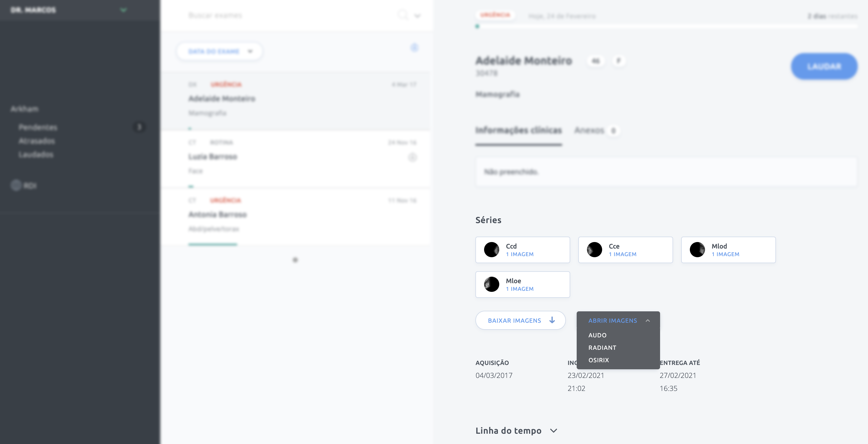The height and width of the screenshot is (444, 868).
Task: Select the Adelaide Monteiro exam row
Action: (x=295, y=101)
